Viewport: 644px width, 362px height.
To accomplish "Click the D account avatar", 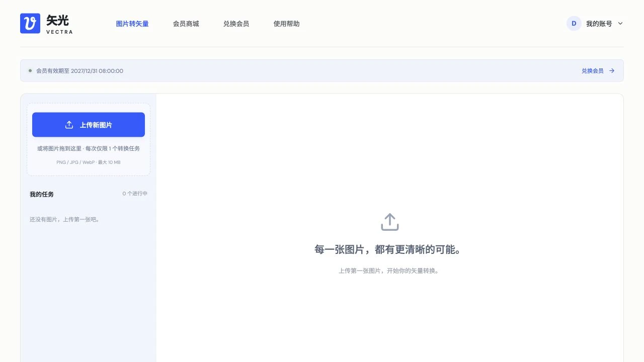I will tap(574, 23).
